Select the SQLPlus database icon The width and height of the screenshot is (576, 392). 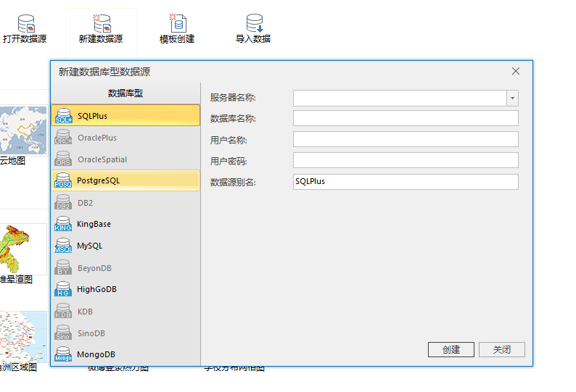(63, 116)
